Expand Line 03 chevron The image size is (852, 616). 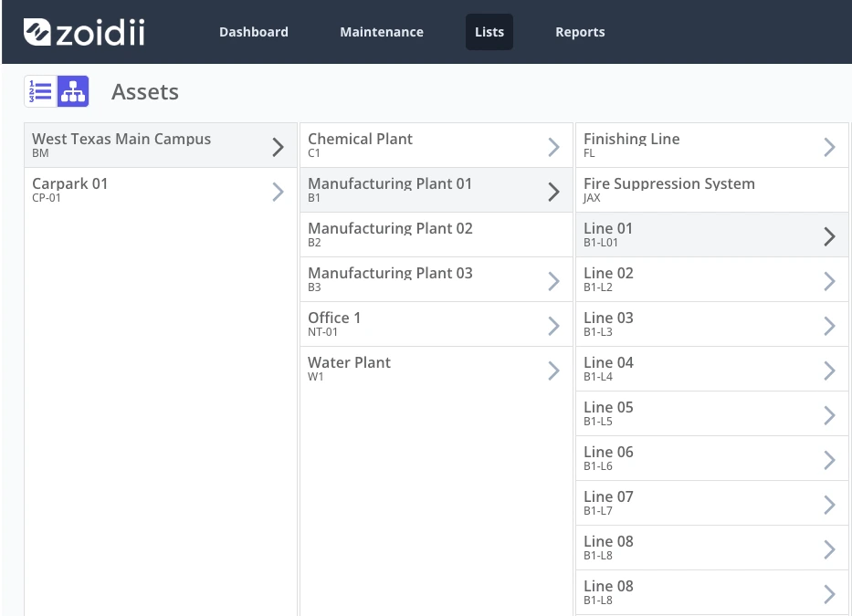coord(829,326)
